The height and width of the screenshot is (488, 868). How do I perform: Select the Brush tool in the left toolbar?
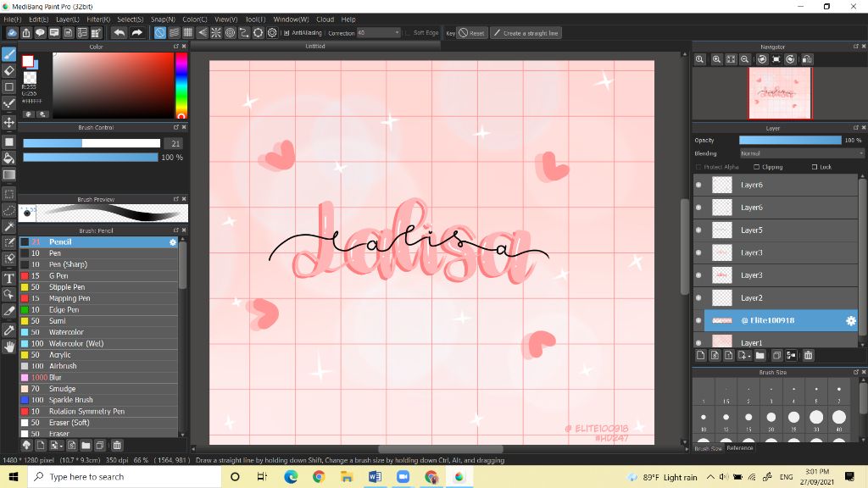pyautogui.click(x=8, y=54)
